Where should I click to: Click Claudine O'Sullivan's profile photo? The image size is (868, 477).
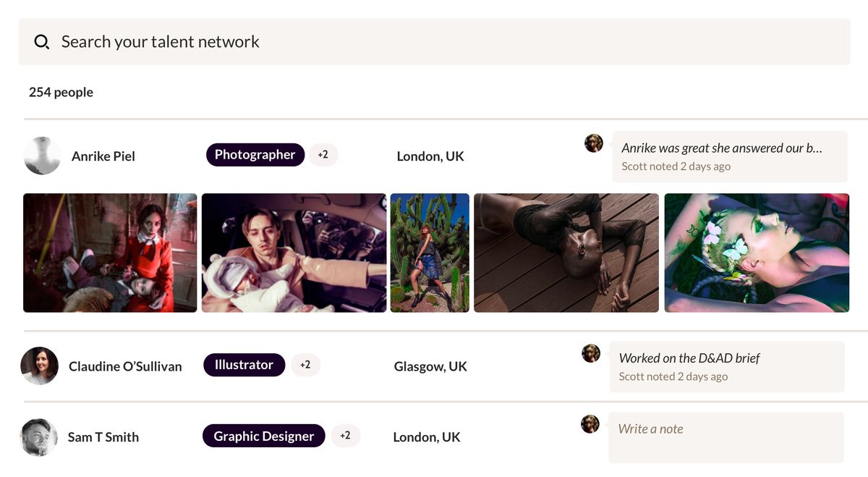coord(39,366)
